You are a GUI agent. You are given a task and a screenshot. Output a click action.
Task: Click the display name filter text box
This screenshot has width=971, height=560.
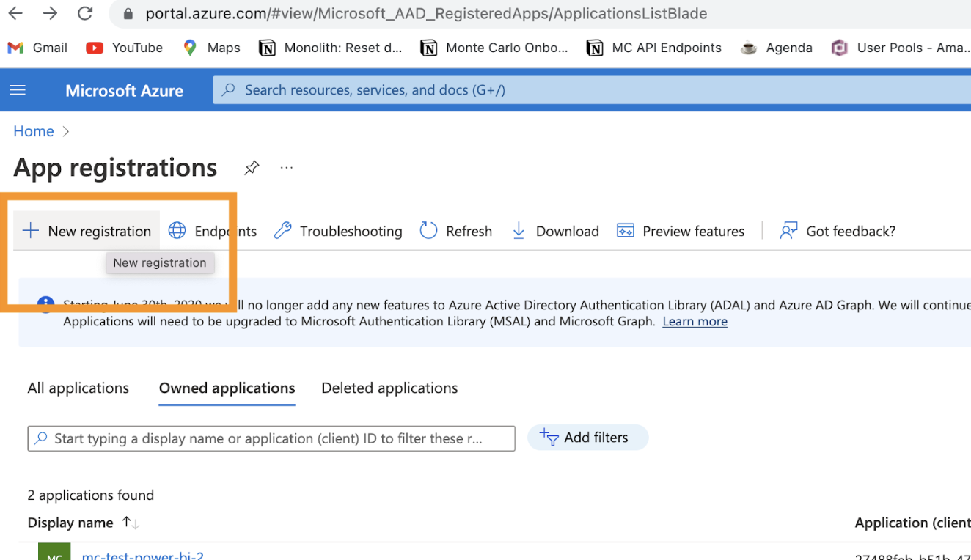271,438
